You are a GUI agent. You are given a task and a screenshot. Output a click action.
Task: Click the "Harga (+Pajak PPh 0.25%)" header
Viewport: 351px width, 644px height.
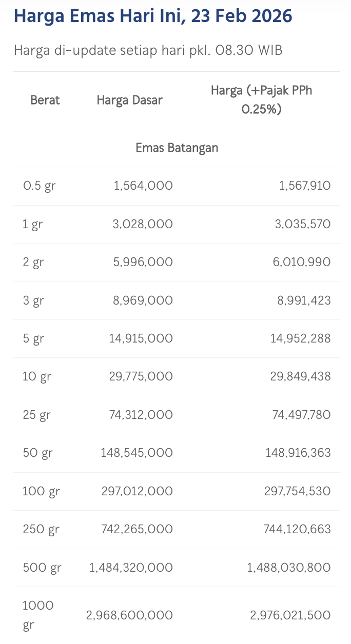261,100
